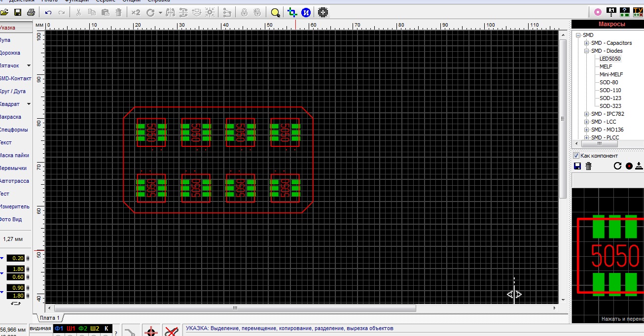The height and width of the screenshot is (336, 644).
Task: Open the Справка menu
Action: [x=159, y=1]
